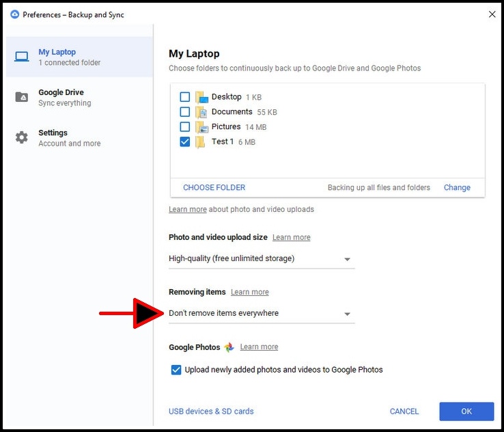This screenshot has width=504, height=432.
Task: Click the Documents folder name
Action: (232, 111)
